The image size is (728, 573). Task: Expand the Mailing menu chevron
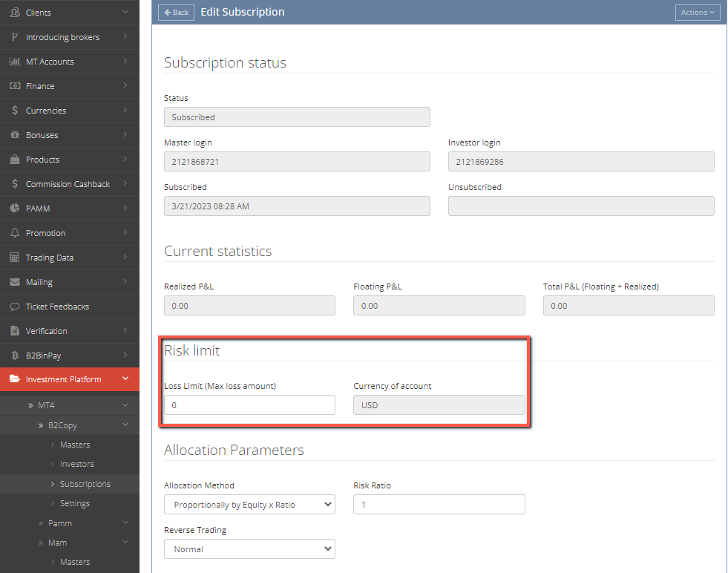(x=125, y=281)
